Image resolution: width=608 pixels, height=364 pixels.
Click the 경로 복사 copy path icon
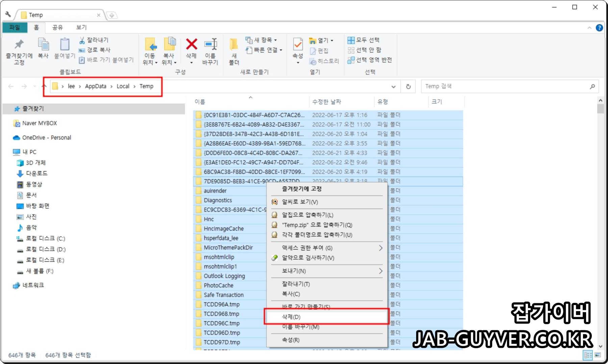82,50
